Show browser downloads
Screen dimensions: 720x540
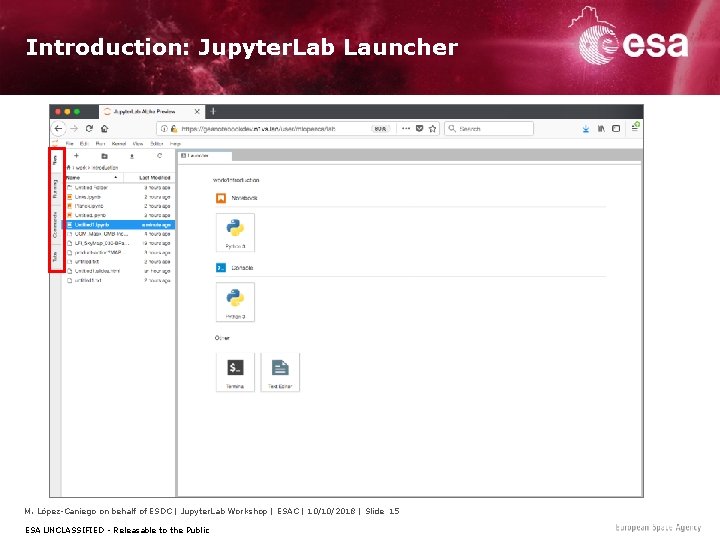(586, 129)
